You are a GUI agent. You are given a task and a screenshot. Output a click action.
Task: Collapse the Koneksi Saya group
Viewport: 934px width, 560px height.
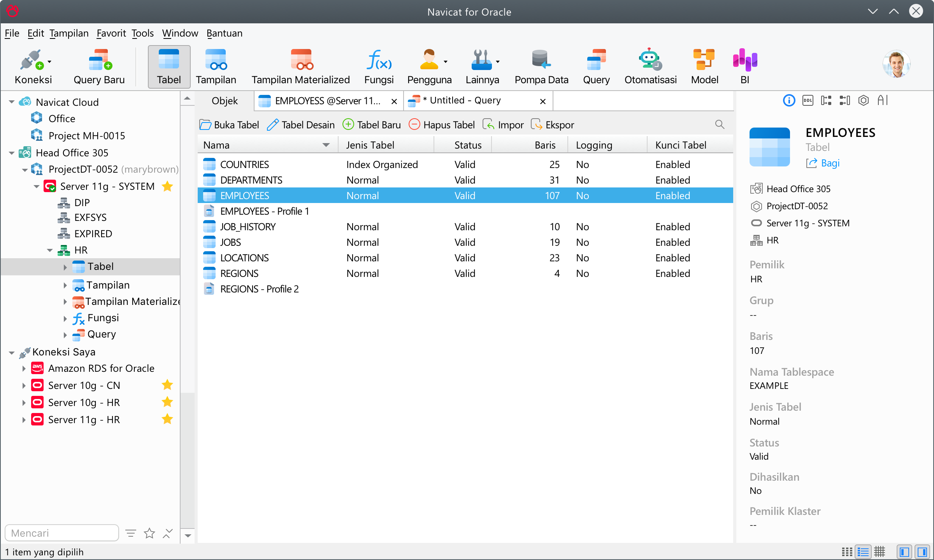tap(12, 353)
